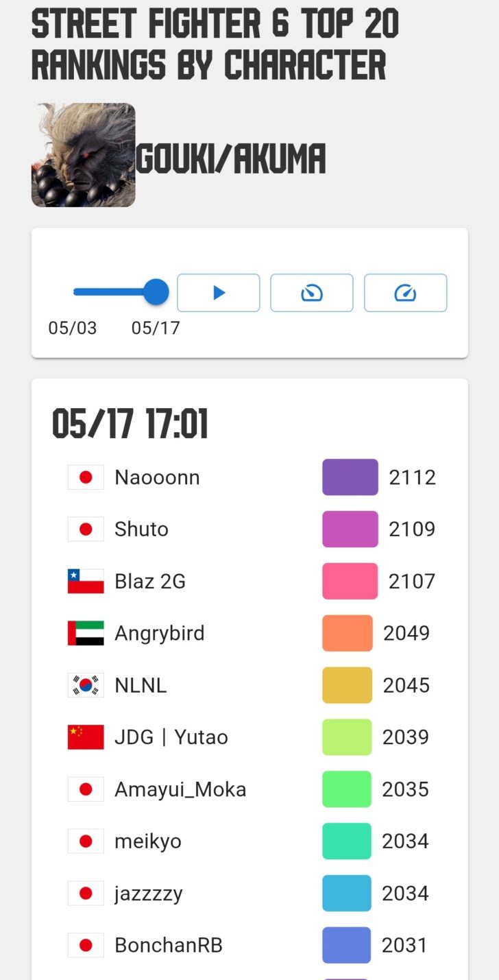Select player name meikyo
This screenshot has height=980, width=499.
[x=148, y=841]
